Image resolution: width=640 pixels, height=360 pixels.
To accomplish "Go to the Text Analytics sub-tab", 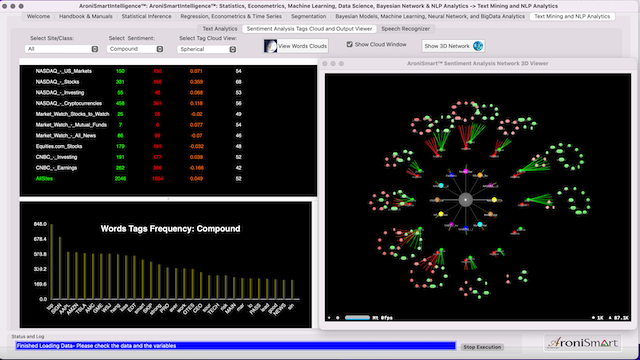I will (x=220, y=29).
